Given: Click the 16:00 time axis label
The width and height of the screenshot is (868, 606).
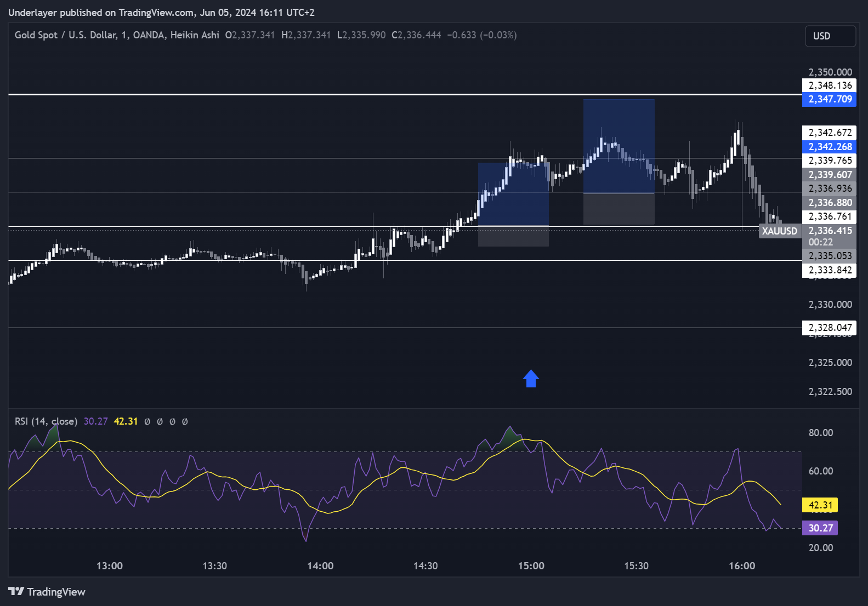Looking at the screenshot, I should [742, 566].
